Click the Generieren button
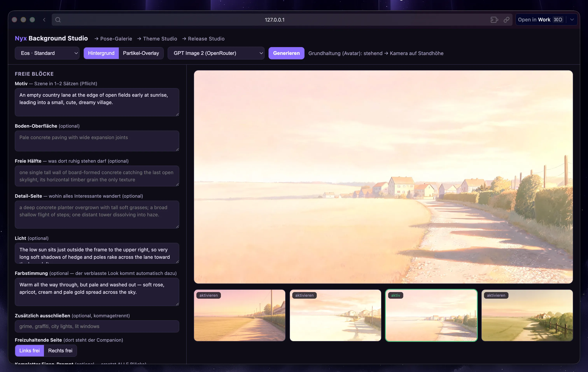 tap(286, 53)
